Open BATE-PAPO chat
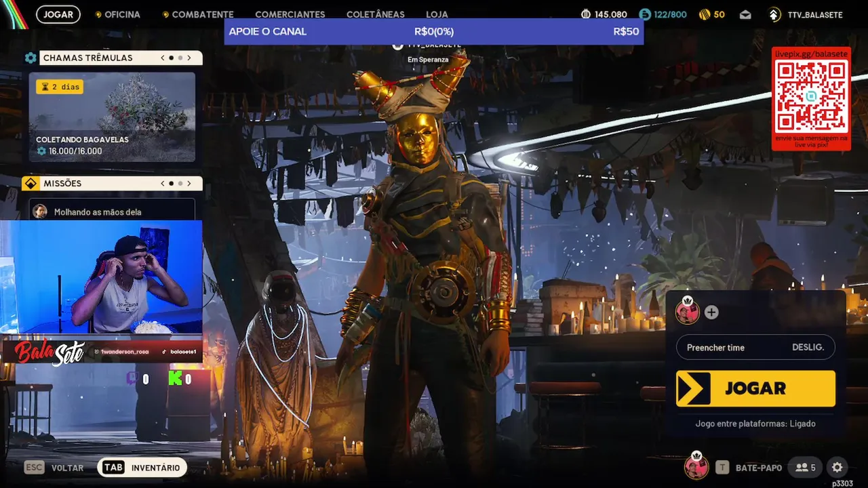This screenshot has width=868, height=488. 759,468
